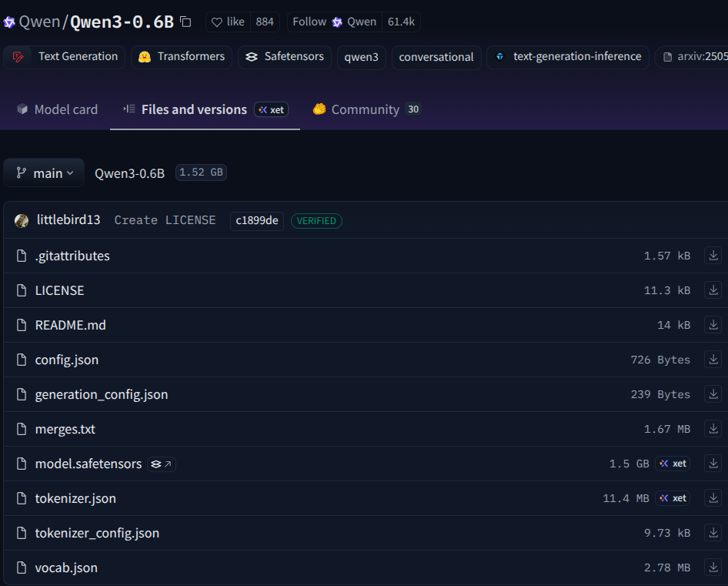Switch to the Model card tab
The height and width of the screenshot is (586, 728).
tap(58, 109)
